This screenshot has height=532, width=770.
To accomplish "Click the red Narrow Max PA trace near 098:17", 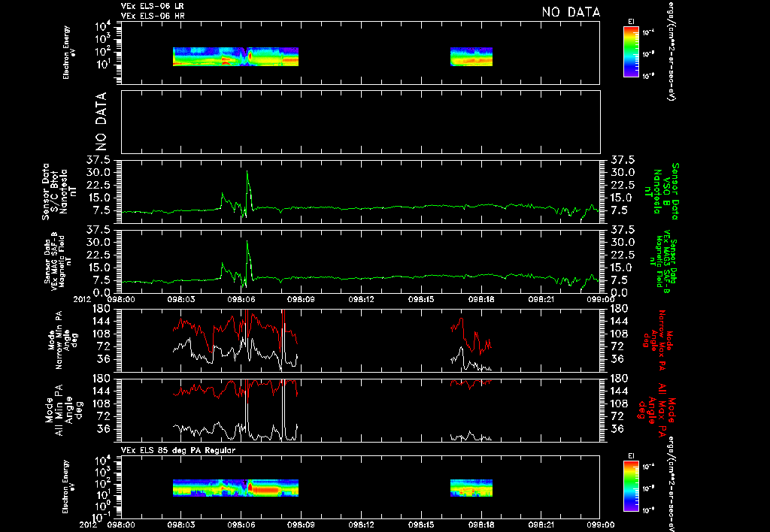I will 471,336.
